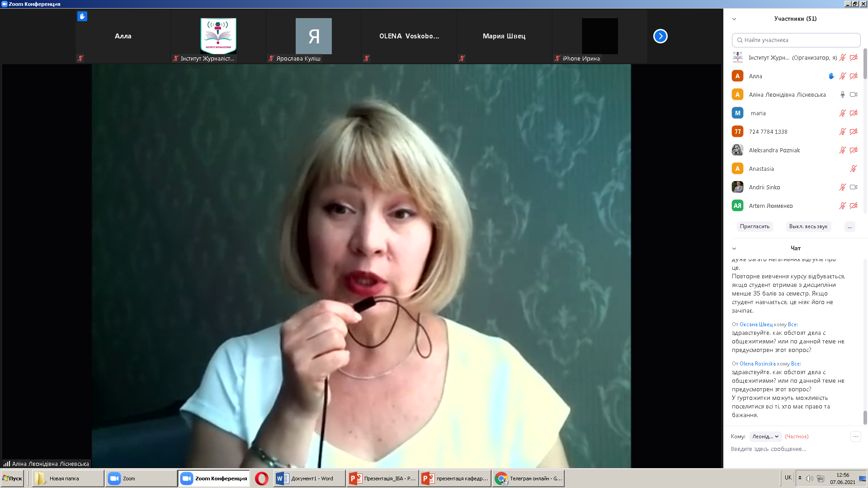
Task: Collapse the Участники panel chevron
Action: tap(734, 19)
